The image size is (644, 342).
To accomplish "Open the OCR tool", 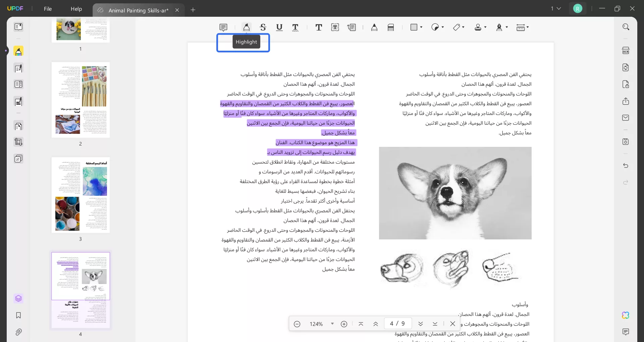I will click(626, 50).
